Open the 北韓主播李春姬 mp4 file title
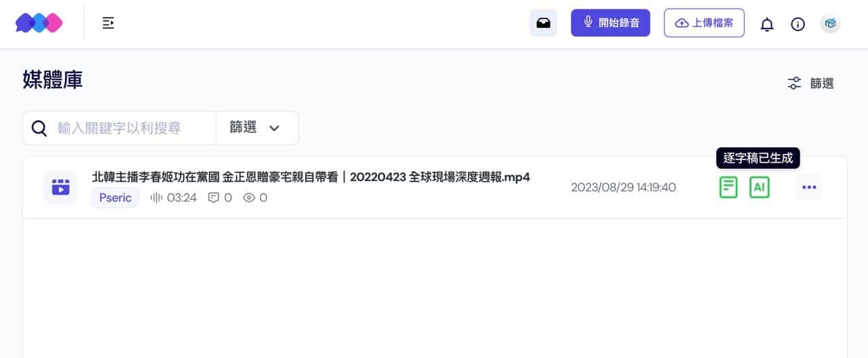 311,177
